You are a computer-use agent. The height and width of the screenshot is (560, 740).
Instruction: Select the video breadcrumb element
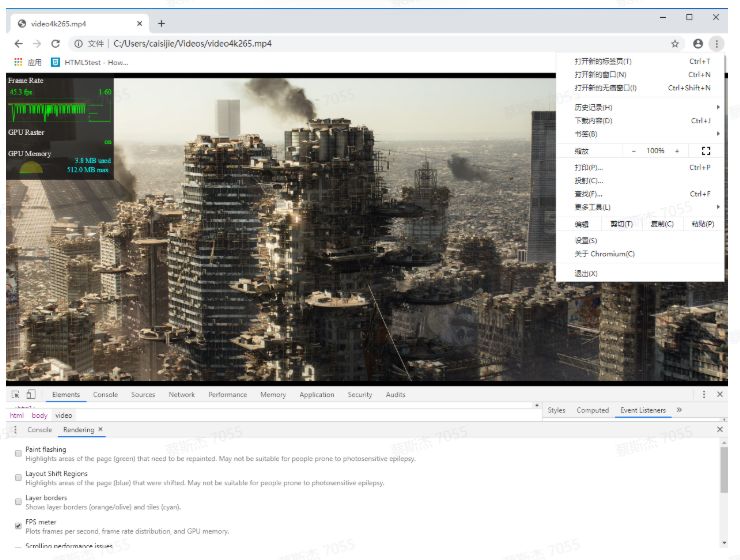tap(63, 415)
